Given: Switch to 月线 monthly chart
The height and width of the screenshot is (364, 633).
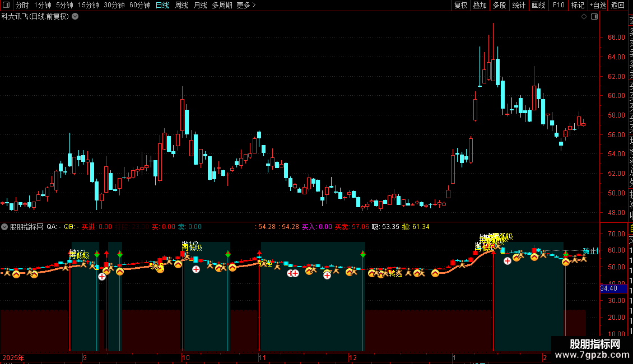Looking at the screenshot, I should [x=200, y=5].
